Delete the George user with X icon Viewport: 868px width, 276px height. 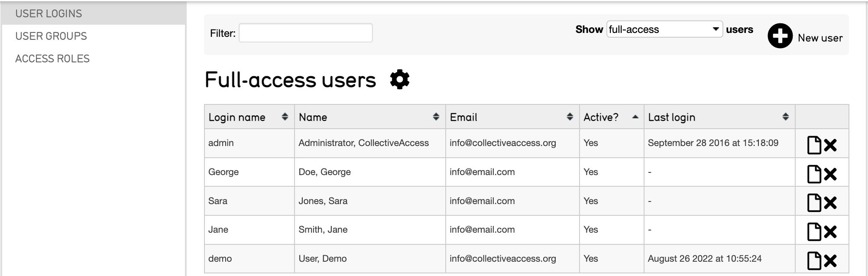pyautogui.click(x=830, y=174)
